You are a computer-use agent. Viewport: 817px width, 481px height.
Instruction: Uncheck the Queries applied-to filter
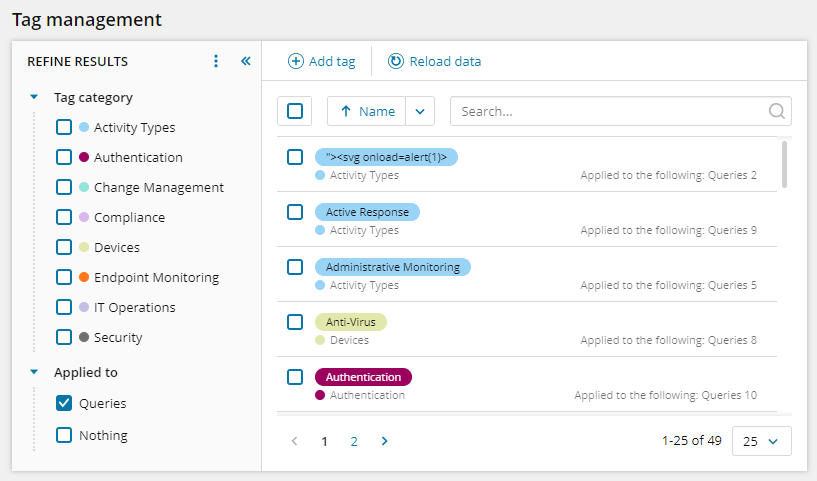(64, 403)
